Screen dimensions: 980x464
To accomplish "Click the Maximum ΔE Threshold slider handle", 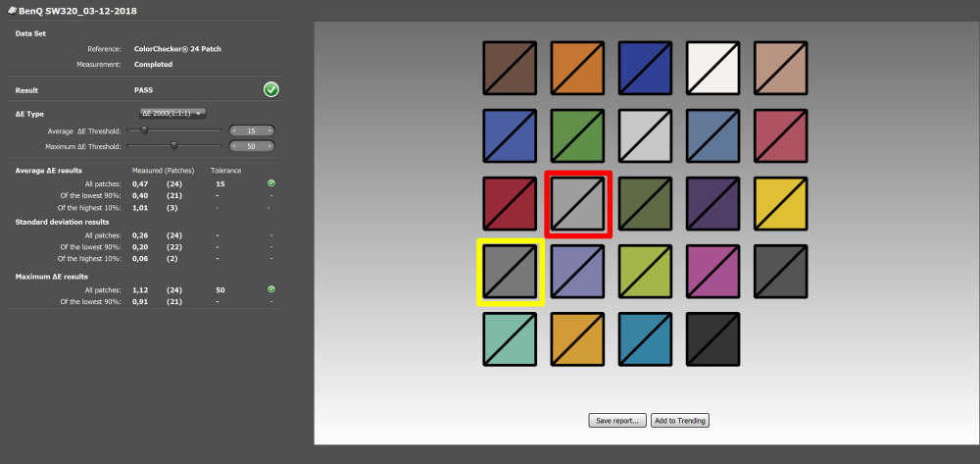I will click(x=173, y=146).
